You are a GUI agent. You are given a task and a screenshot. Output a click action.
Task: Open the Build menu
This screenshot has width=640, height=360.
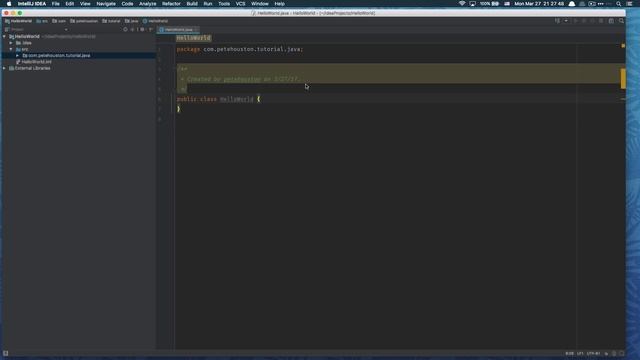click(x=192, y=4)
